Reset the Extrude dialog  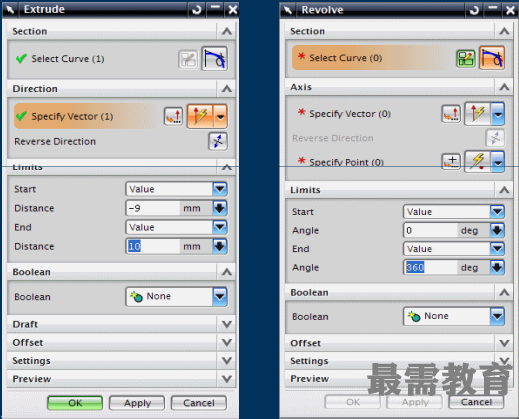[x=196, y=9]
